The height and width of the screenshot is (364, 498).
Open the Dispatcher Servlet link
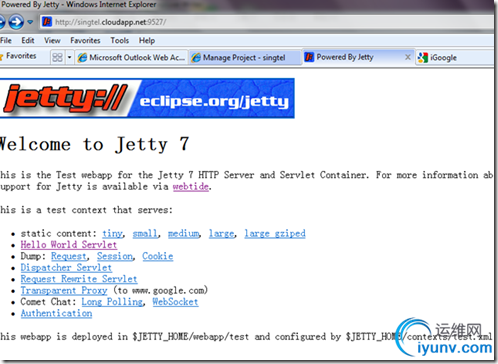(66, 267)
